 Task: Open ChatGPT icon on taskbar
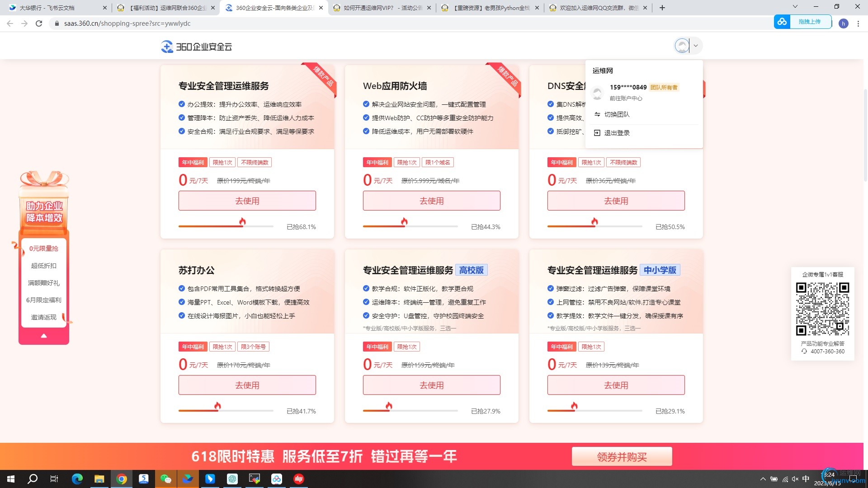pyautogui.click(x=232, y=479)
